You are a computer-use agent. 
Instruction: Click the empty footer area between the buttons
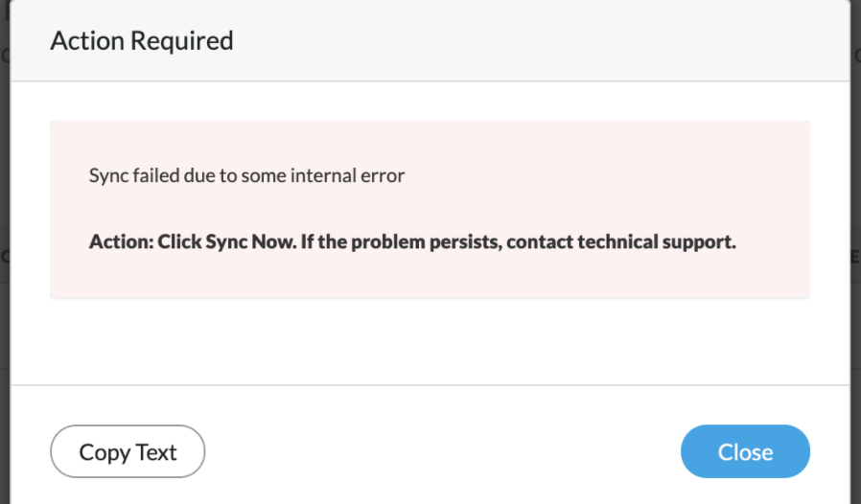(441, 451)
